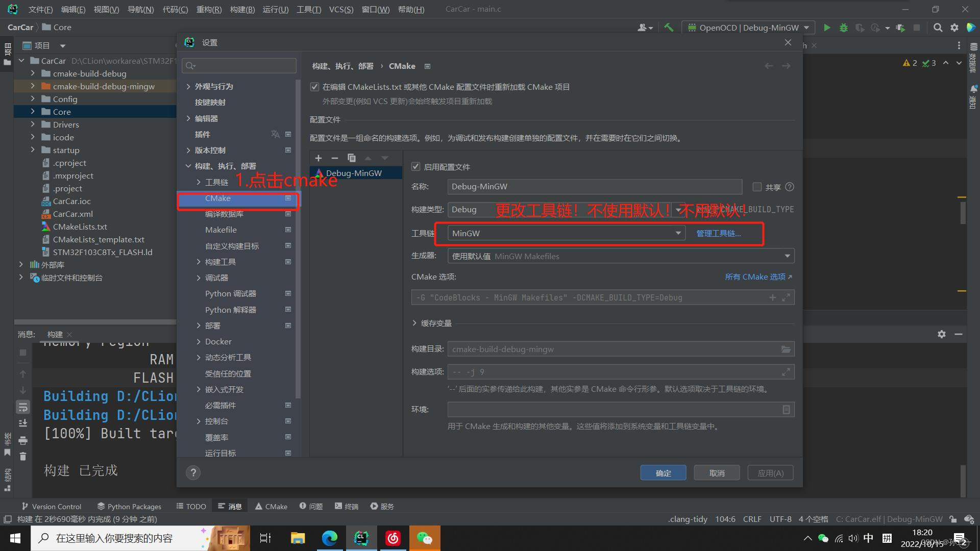Enable the 共享 checkbox
Screen dimensions: 980x551
[x=757, y=187]
